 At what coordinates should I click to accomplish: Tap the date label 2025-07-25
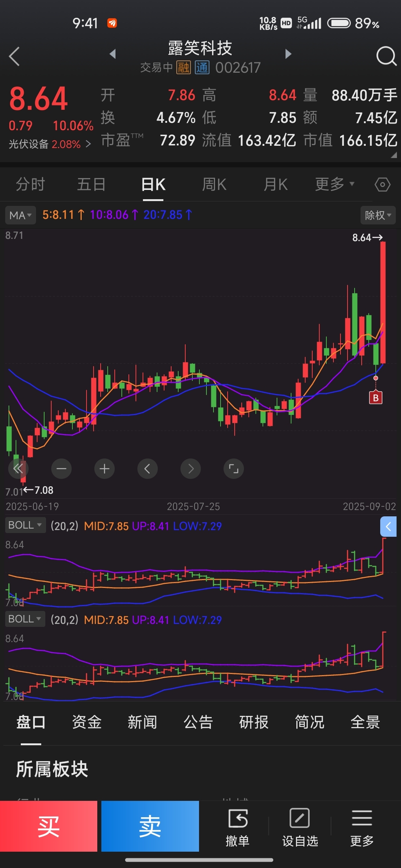point(193,506)
